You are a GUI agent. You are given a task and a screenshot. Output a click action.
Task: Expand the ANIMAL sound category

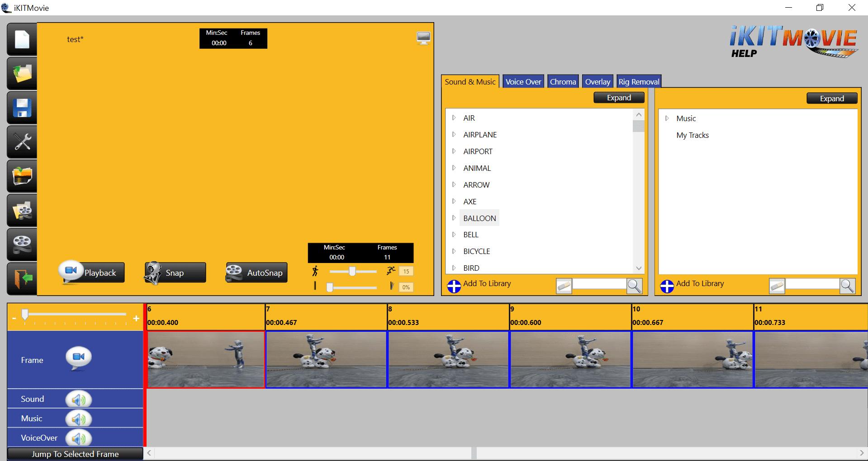point(454,168)
